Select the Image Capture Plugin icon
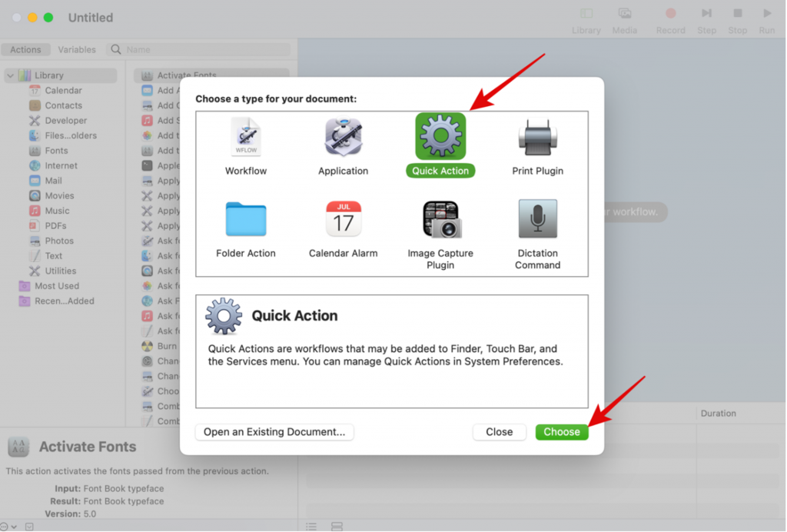The width and height of the screenshot is (787, 532). pos(440,220)
